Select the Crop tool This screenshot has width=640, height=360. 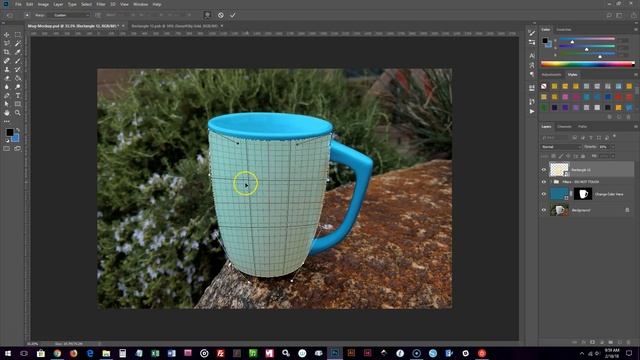(x=7, y=52)
